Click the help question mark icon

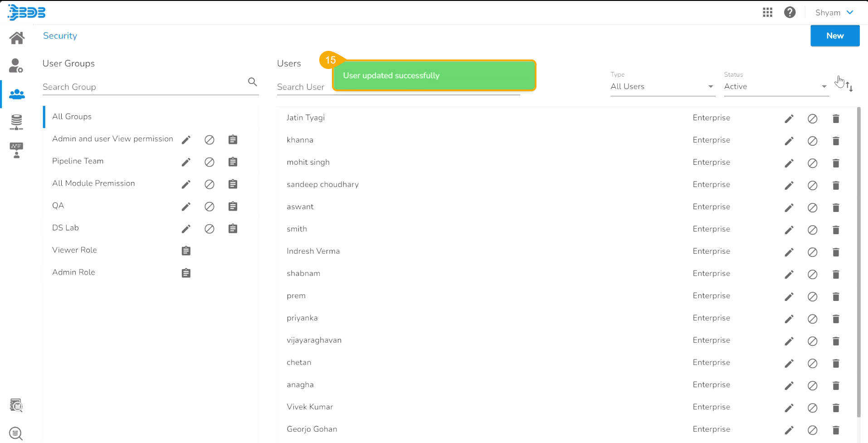(790, 13)
